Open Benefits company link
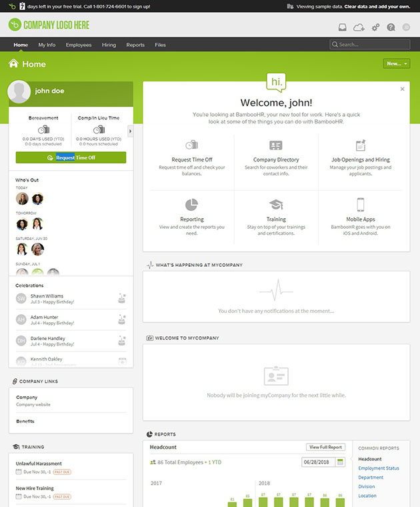 pos(25,422)
